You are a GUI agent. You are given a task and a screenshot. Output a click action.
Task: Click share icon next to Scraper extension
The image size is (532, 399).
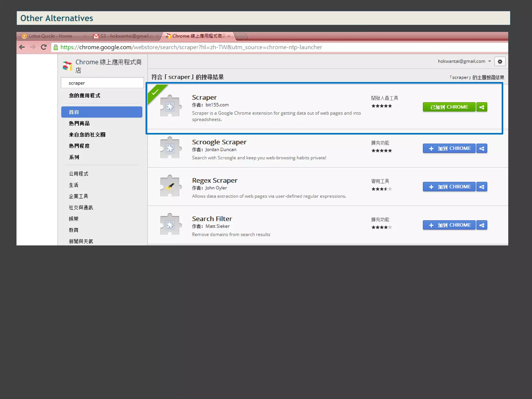(x=482, y=107)
